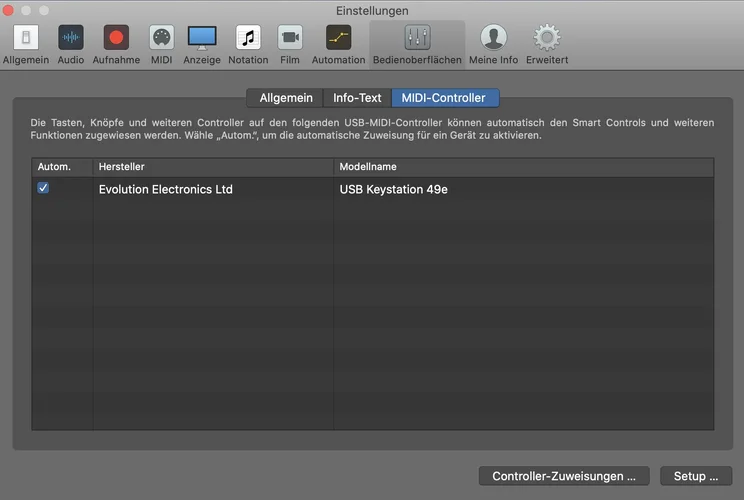This screenshot has width=744, height=500.
Task: Open the MIDI preferences pane
Action: click(x=161, y=45)
